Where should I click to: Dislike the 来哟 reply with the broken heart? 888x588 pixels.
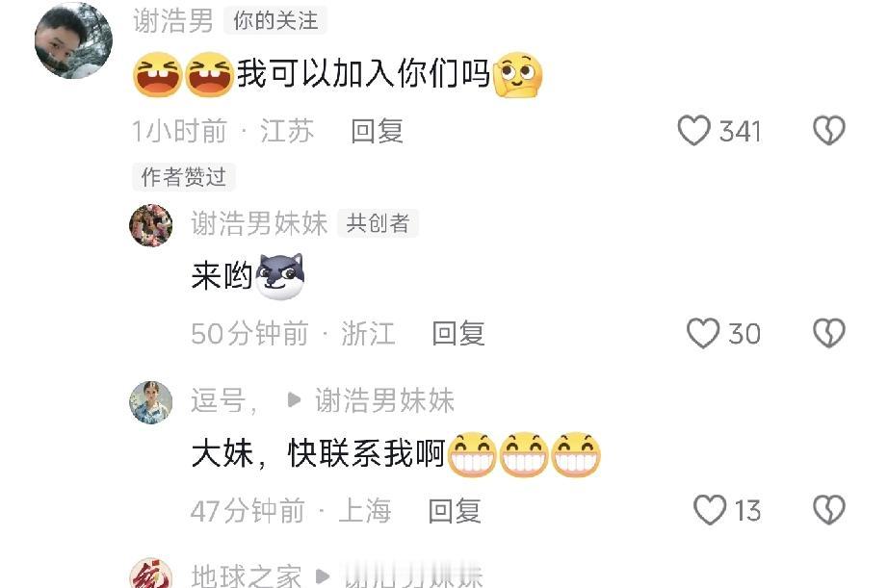click(x=829, y=333)
